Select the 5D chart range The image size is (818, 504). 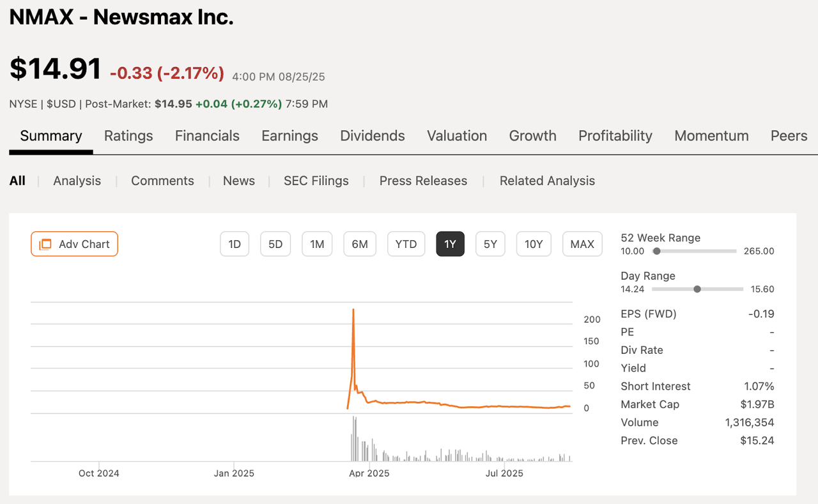(275, 243)
